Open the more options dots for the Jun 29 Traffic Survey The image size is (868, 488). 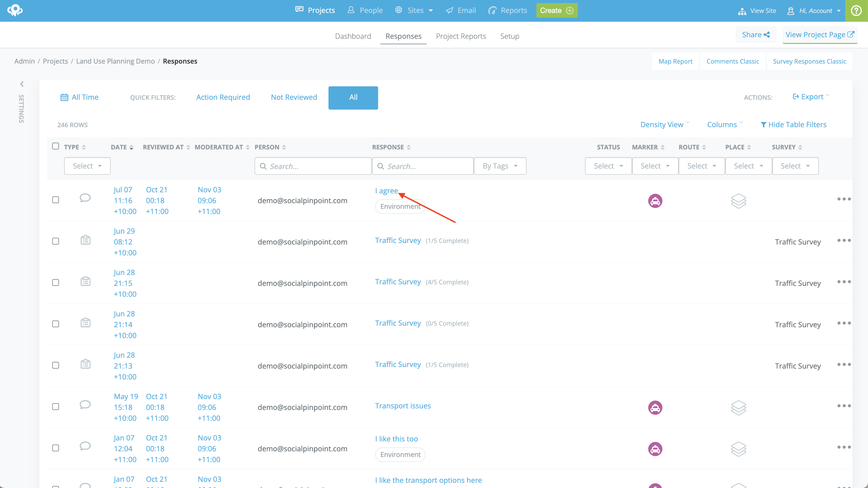point(844,240)
